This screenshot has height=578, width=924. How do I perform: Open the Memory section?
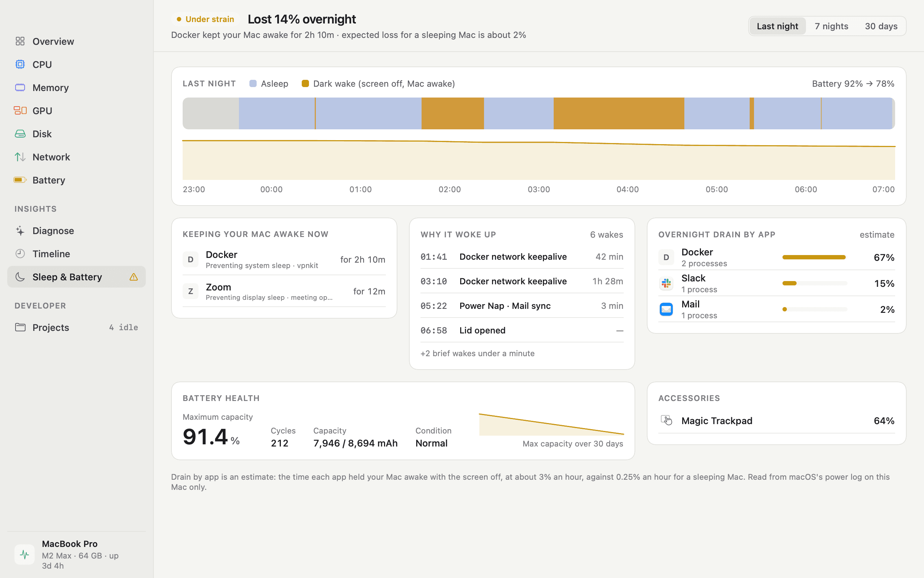(x=77, y=87)
